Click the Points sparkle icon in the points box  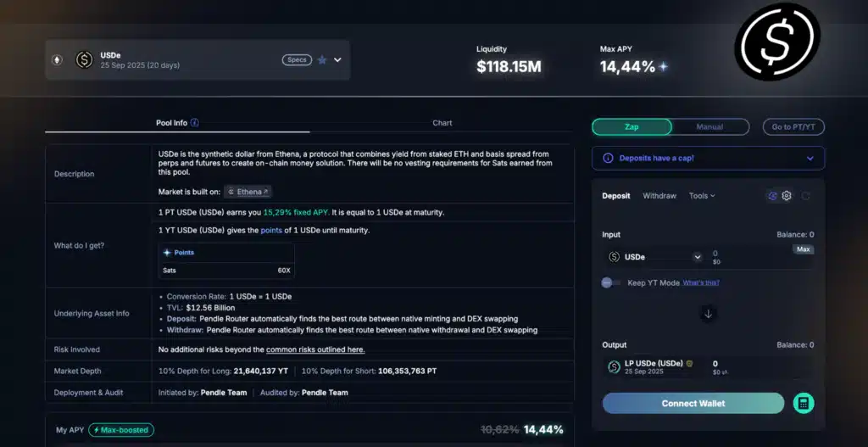[167, 253]
